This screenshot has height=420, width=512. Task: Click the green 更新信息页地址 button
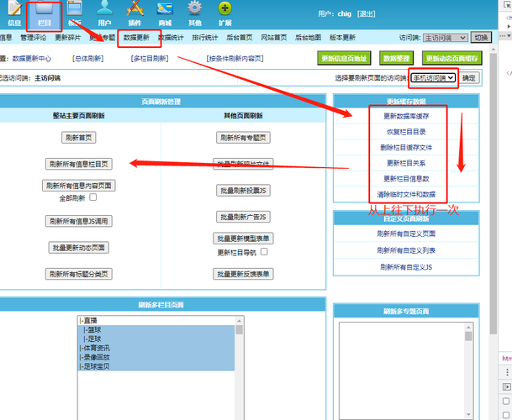click(x=344, y=59)
